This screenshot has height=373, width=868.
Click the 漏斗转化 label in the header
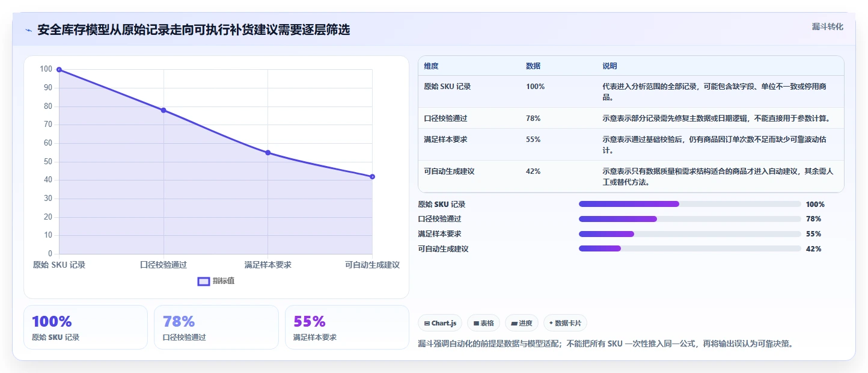click(827, 26)
